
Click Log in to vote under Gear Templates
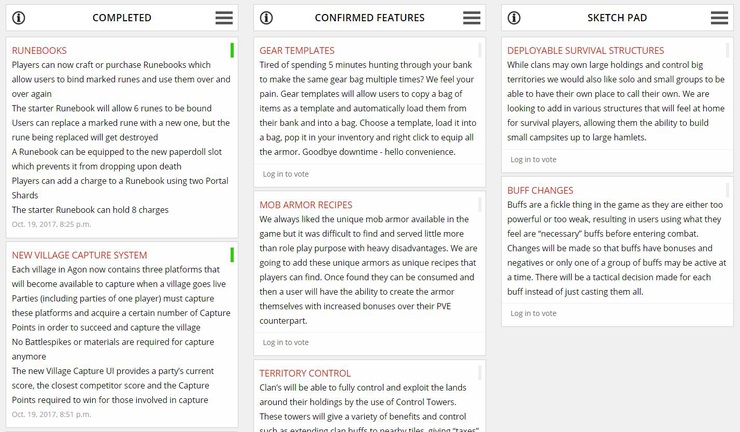coord(286,174)
